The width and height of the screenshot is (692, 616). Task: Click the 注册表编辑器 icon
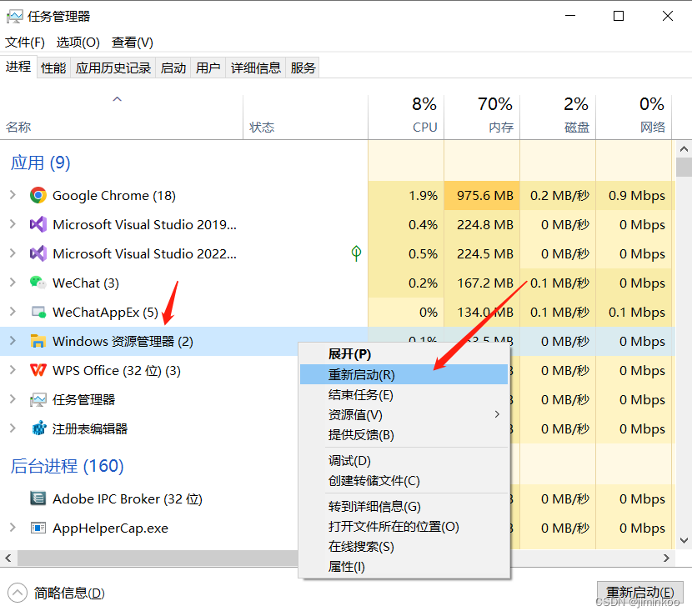[x=39, y=428]
